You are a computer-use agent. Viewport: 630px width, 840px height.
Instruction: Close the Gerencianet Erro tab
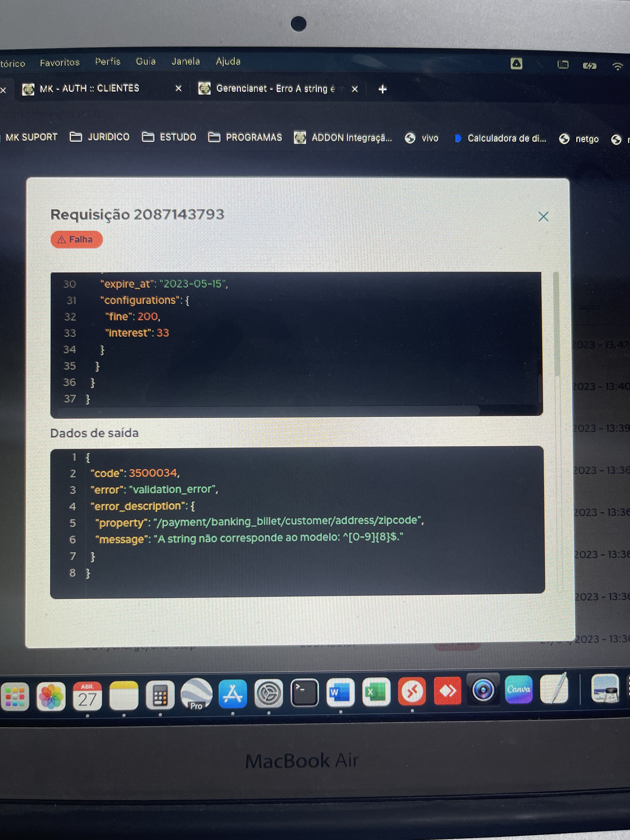pos(355,89)
